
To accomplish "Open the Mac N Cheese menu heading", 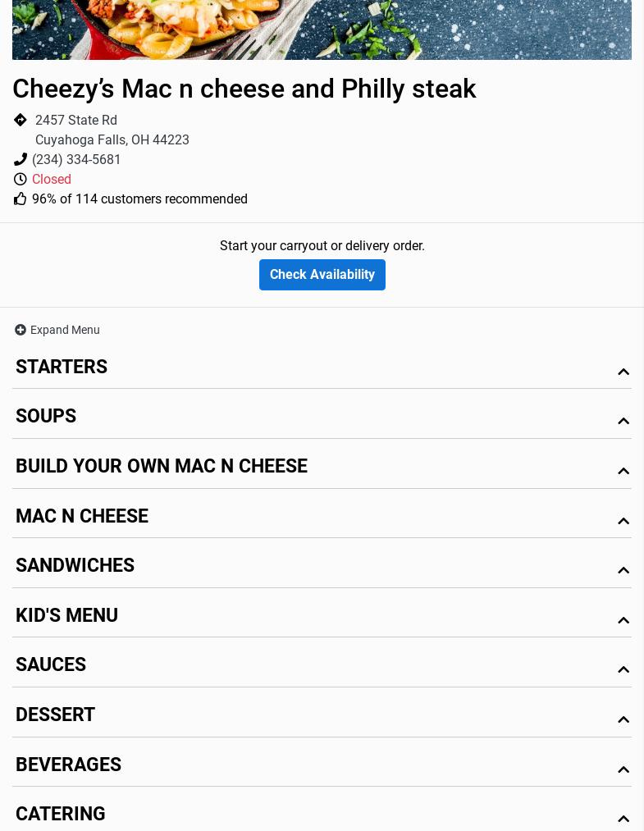I will tap(82, 516).
